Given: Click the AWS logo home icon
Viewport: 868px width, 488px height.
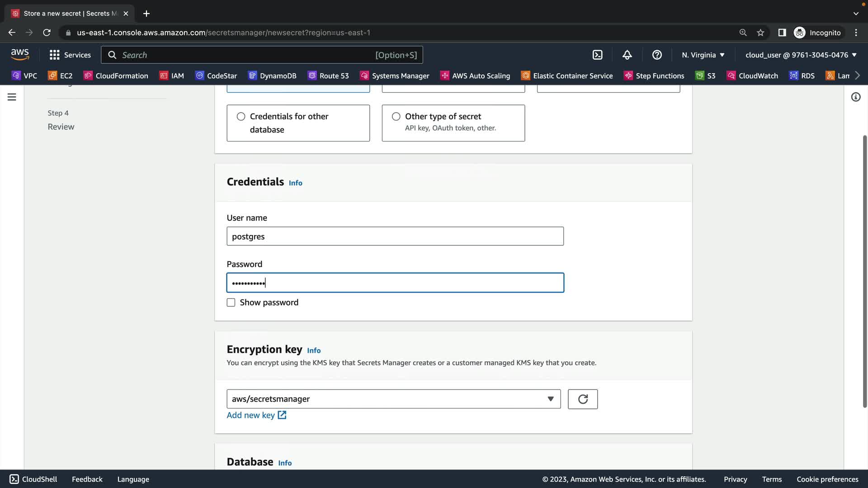Looking at the screenshot, I should (x=20, y=54).
